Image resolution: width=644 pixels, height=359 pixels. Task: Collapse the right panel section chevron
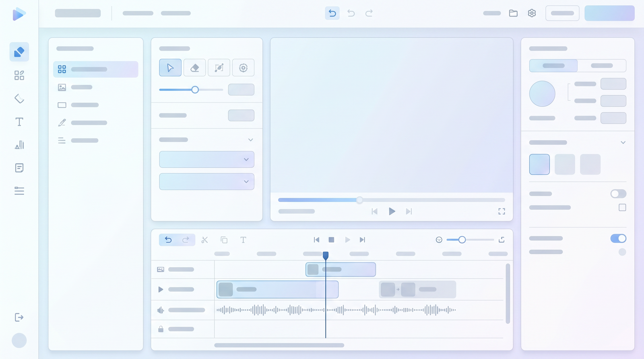[623, 142]
